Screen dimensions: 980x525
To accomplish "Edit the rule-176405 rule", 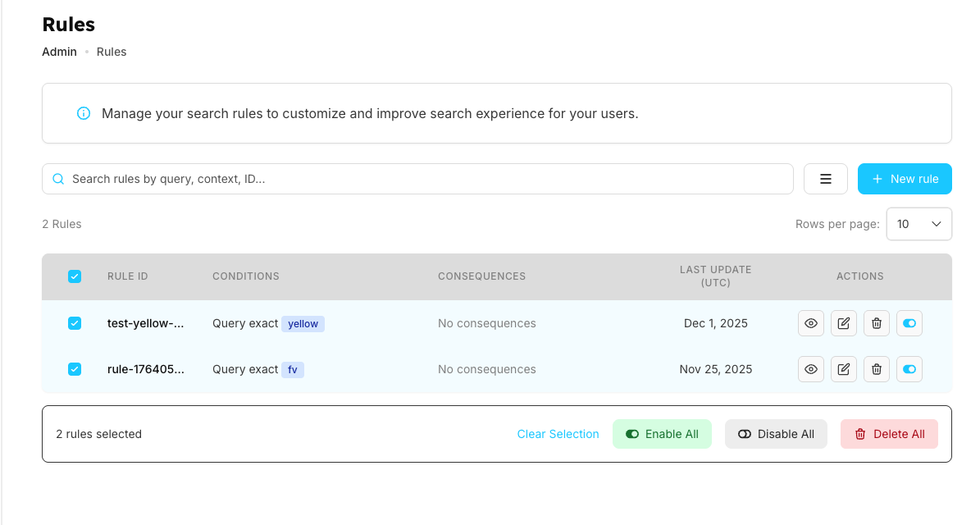I will click(x=844, y=369).
